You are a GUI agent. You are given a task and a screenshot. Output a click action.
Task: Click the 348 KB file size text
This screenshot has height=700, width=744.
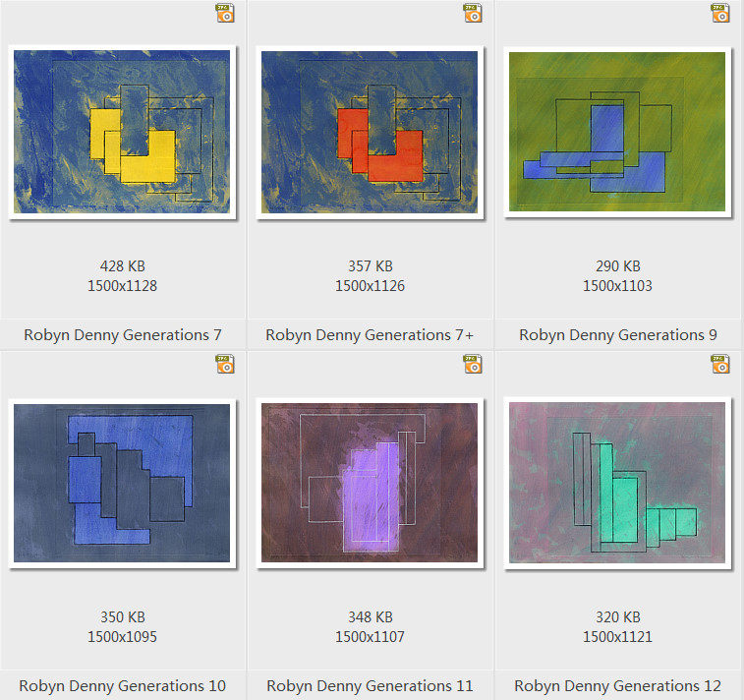(371, 617)
